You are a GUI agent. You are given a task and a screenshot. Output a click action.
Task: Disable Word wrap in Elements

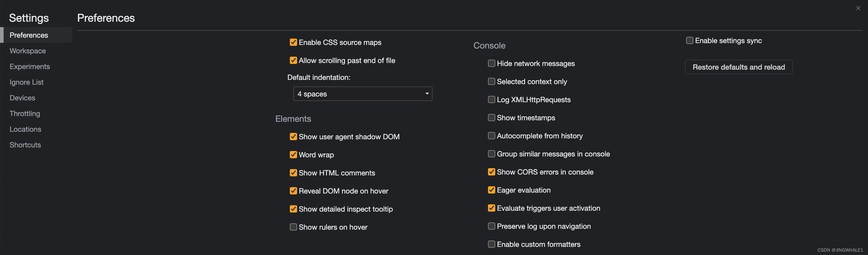(293, 155)
